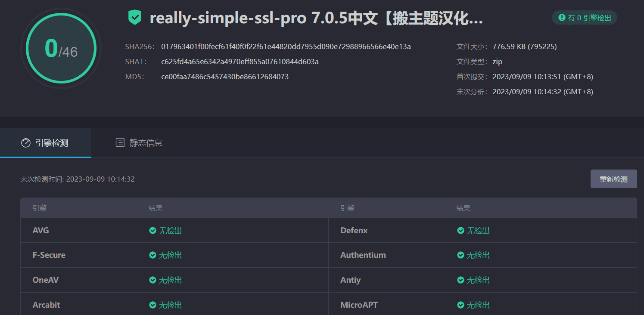Click the green check icon in Defenx row
The height and width of the screenshot is (315, 644).
(x=460, y=231)
